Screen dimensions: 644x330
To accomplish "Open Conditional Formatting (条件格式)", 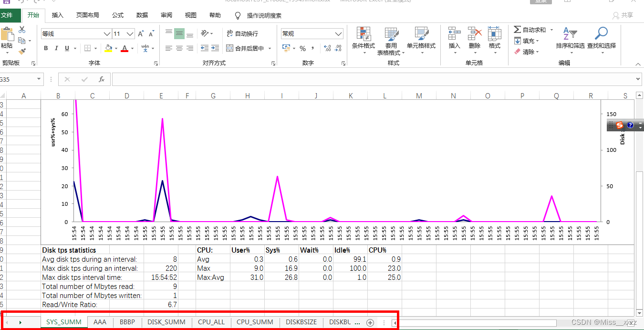I will (364, 40).
